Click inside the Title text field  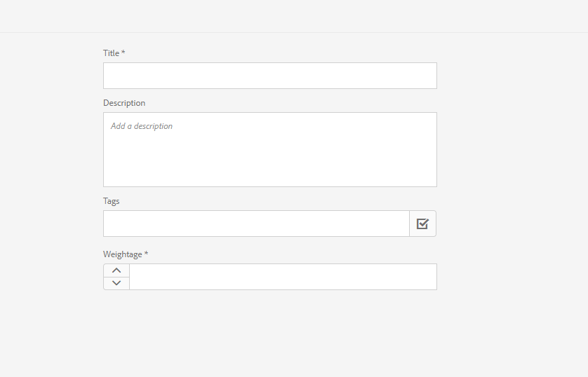click(x=269, y=76)
